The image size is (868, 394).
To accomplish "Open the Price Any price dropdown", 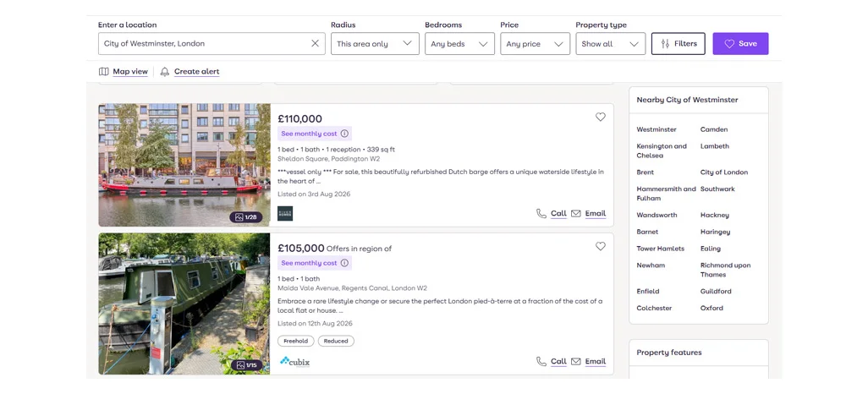I will coord(535,44).
